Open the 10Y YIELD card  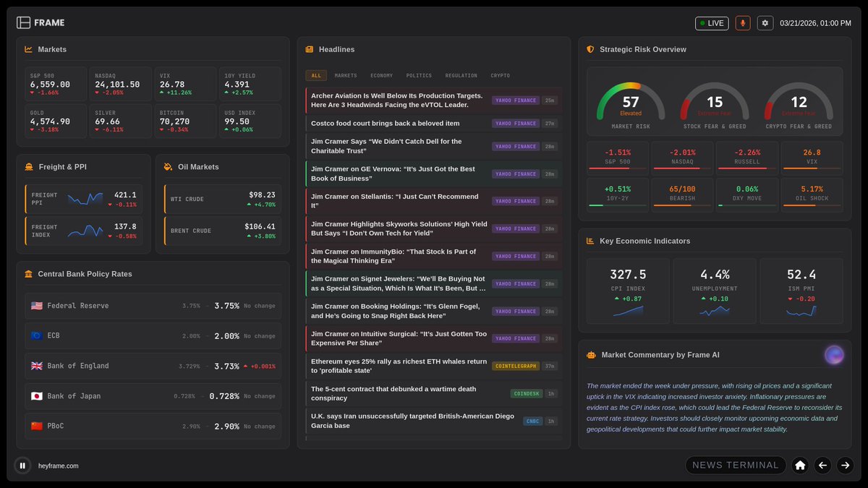coord(250,83)
